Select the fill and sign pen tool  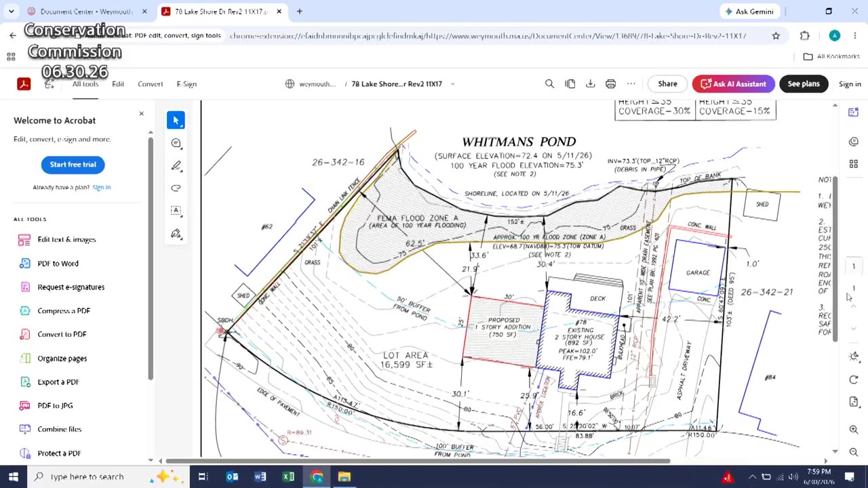pos(176,233)
